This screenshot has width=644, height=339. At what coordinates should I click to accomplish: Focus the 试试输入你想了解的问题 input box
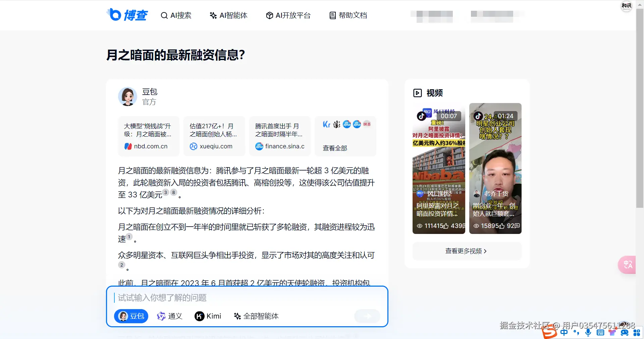click(248, 298)
